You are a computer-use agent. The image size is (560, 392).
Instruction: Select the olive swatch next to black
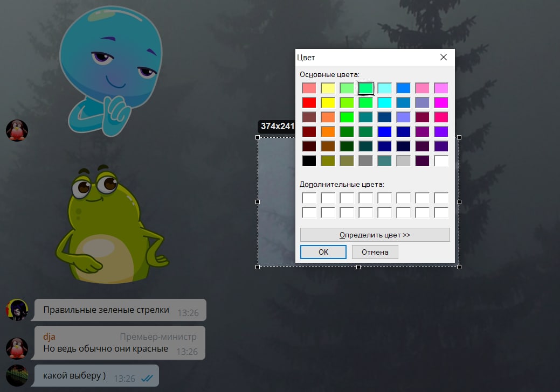(x=328, y=160)
